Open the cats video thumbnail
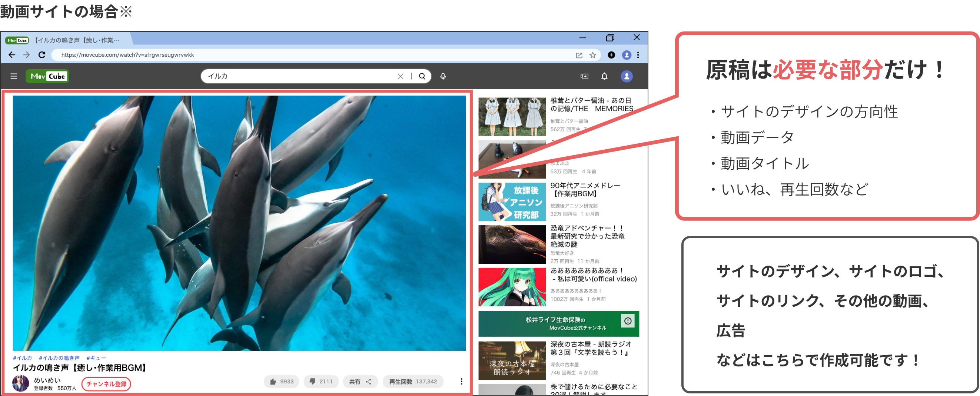This screenshot has width=980, height=396. (512, 159)
